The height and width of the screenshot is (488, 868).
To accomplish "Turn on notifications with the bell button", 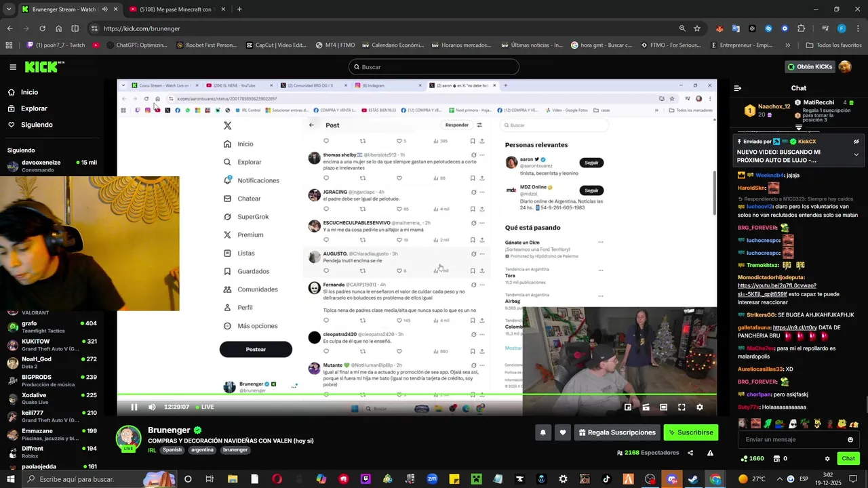I will 542,432.
